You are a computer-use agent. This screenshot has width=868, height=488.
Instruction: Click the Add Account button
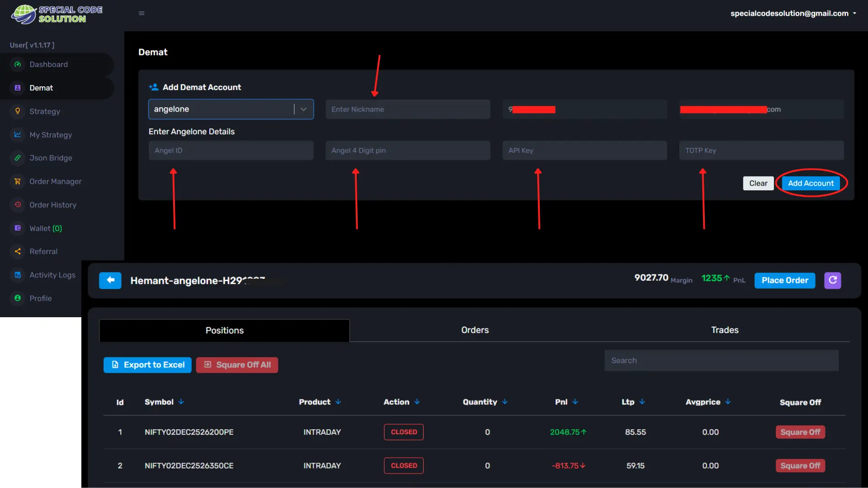[x=811, y=183]
